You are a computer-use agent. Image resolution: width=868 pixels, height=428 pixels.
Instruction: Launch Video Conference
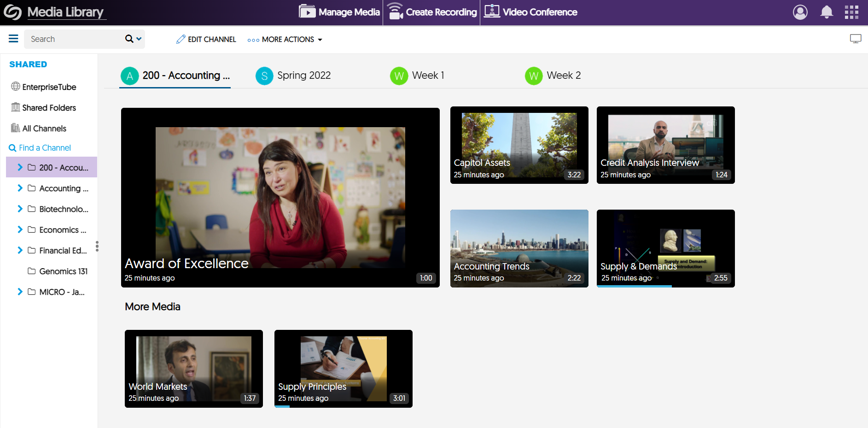530,12
